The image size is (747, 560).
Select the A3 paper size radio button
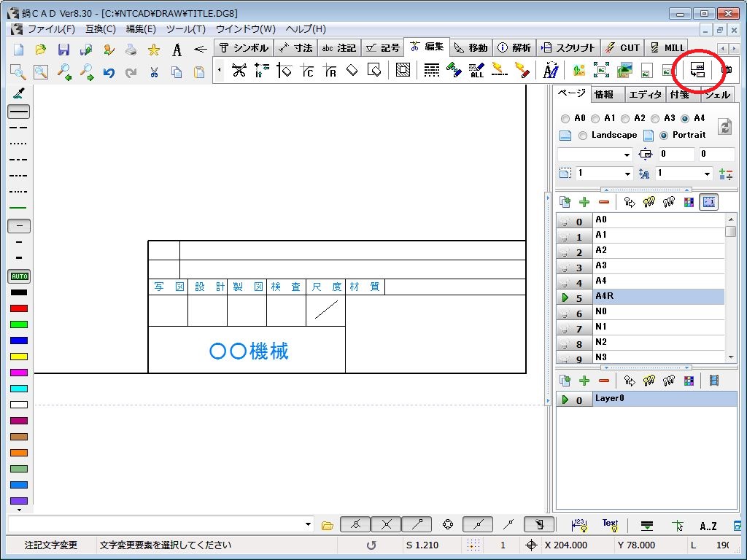click(x=655, y=119)
